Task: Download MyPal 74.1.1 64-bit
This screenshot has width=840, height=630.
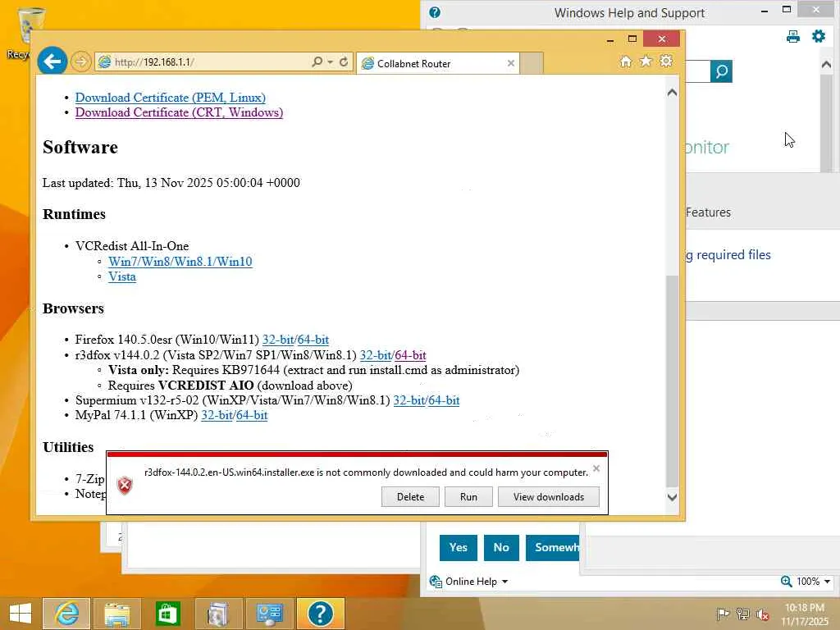Action: click(x=252, y=415)
